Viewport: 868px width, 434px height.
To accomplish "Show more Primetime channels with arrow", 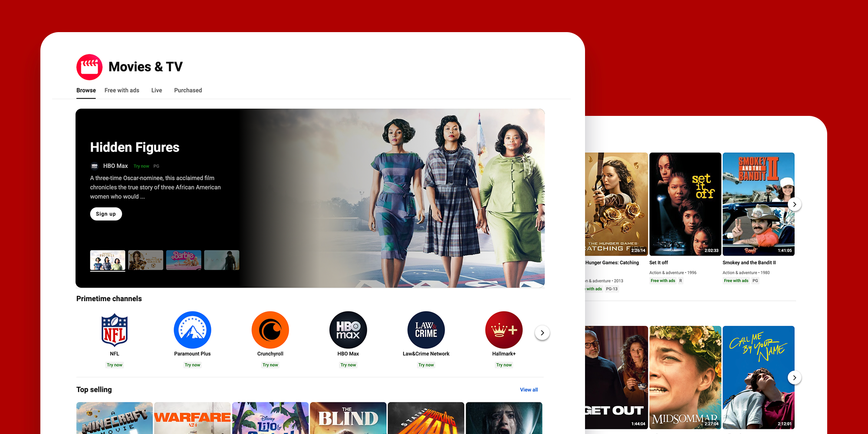I will [x=542, y=333].
